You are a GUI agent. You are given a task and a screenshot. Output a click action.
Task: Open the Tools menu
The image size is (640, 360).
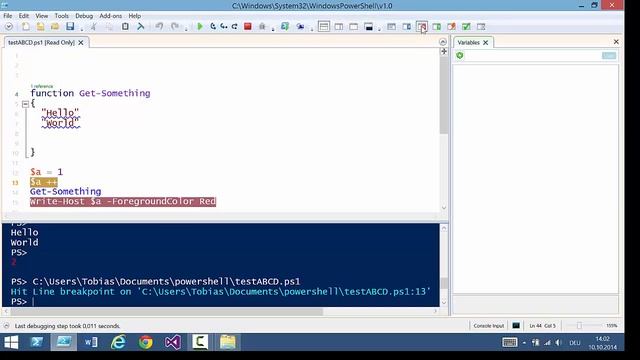[x=62, y=16]
